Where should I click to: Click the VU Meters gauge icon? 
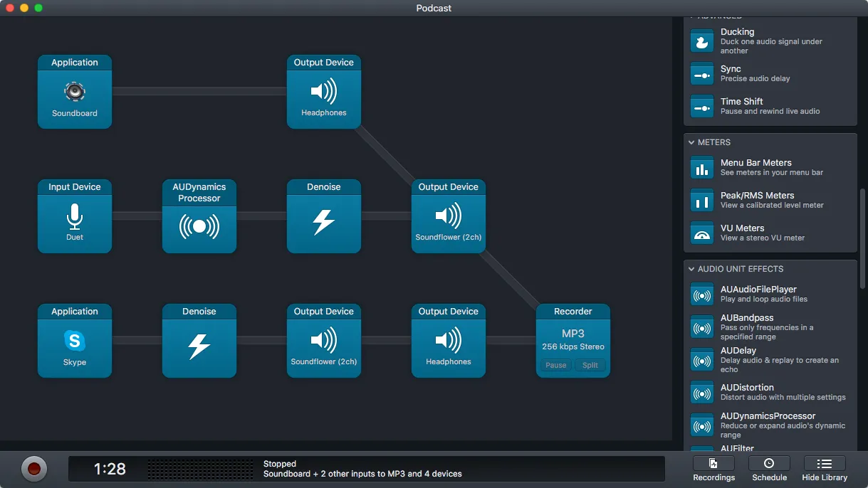(x=702, y=233)
